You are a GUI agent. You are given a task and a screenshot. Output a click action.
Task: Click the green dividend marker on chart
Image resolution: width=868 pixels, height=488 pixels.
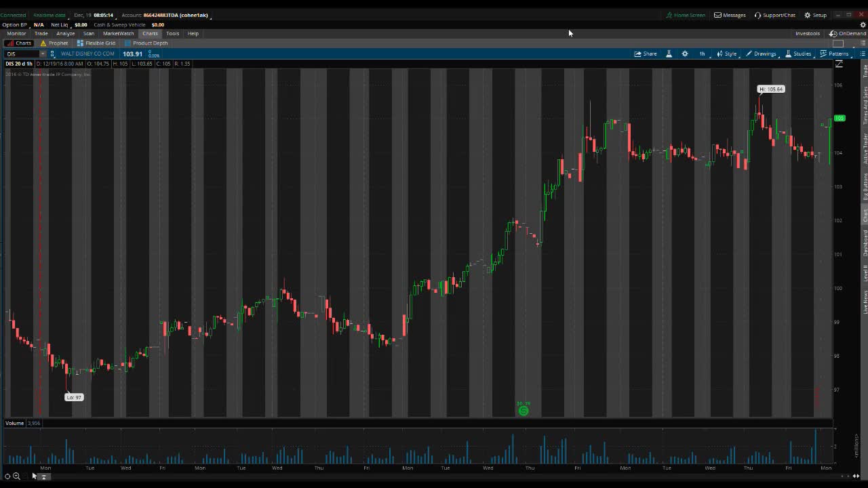click(524, 411)
